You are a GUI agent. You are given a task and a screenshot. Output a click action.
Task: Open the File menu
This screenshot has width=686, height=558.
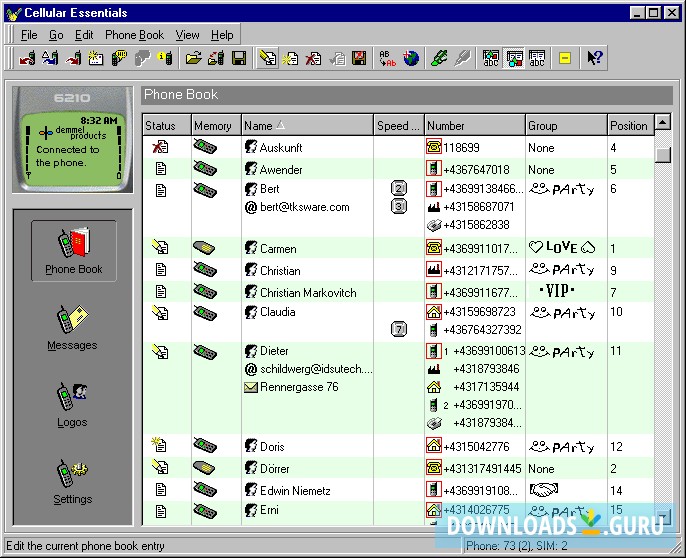point(29,35)
